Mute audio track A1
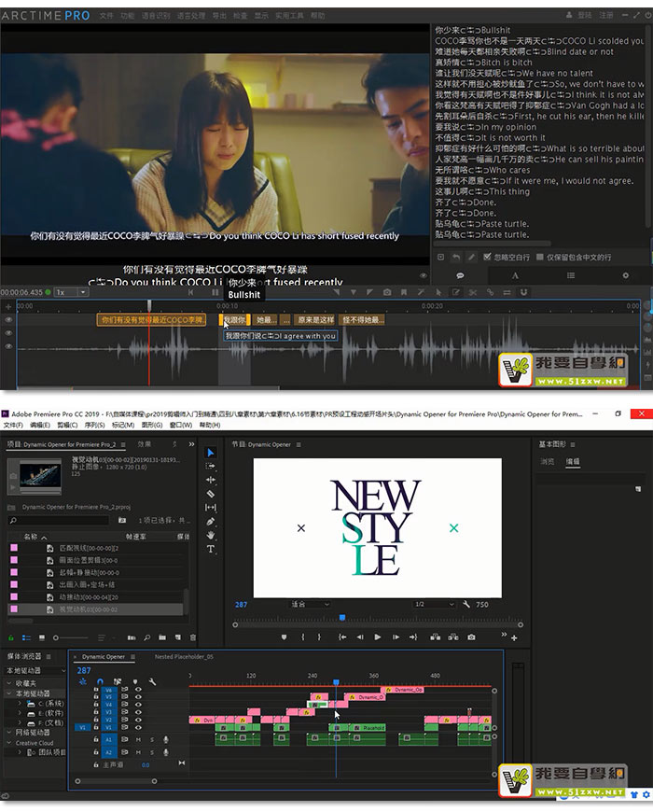Viewport: 653px width, 812px height. pyautogui.click(x=138, y=739)
